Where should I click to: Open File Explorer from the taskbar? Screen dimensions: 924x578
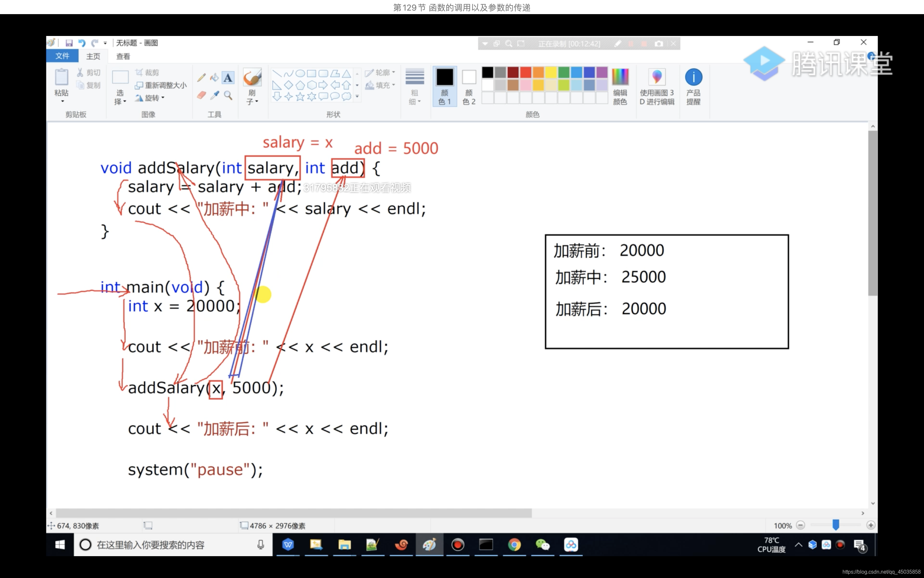pos(344,545)
